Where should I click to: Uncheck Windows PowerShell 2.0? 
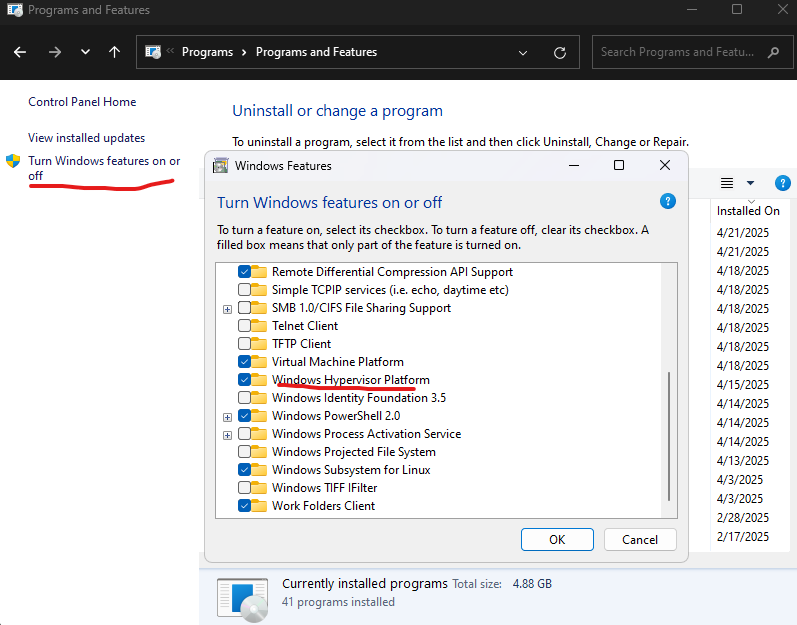[x=244, y=416]
